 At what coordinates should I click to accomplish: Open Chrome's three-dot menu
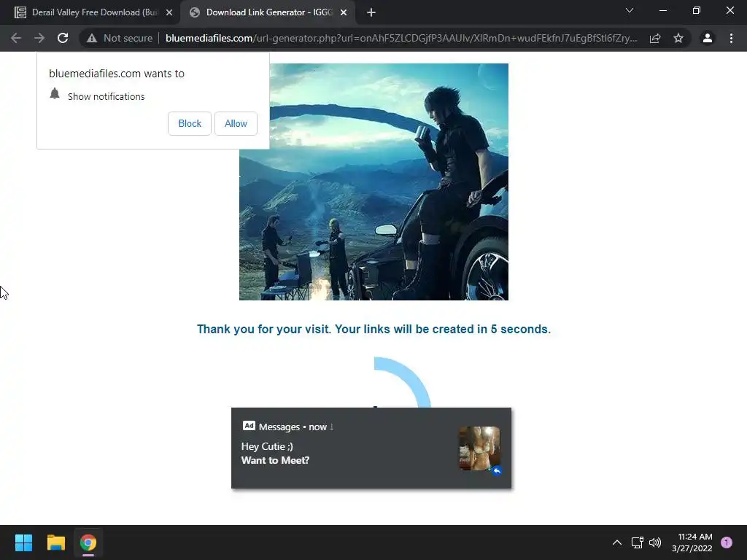tap(731, 38)
